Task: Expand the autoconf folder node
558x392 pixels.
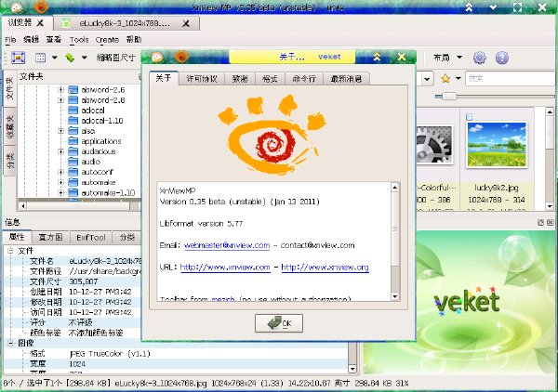Action: coord(60,172)
